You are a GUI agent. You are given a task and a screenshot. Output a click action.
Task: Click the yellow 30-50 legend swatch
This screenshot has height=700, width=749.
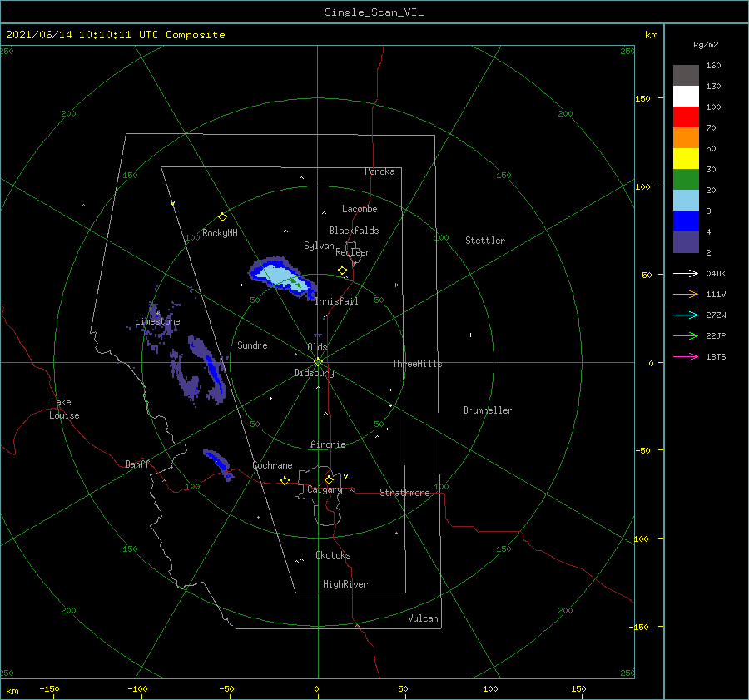point(686,158)
